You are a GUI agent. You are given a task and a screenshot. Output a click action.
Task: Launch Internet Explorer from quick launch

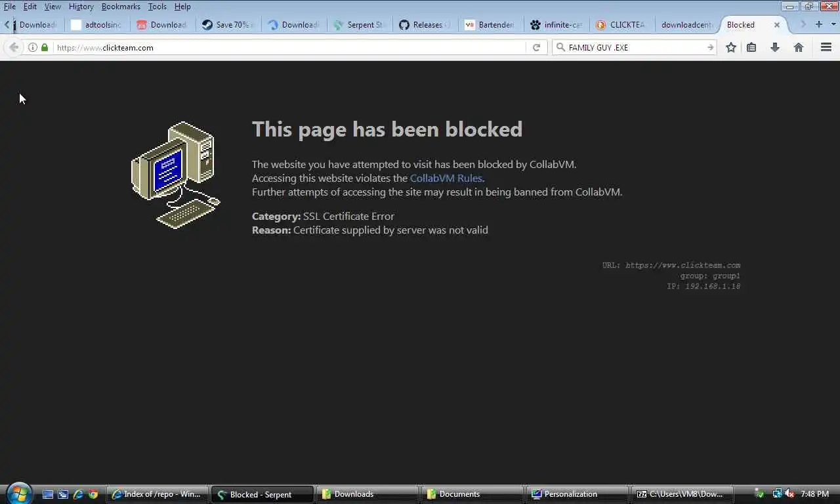pyautogui.click(x=78, y=494)
